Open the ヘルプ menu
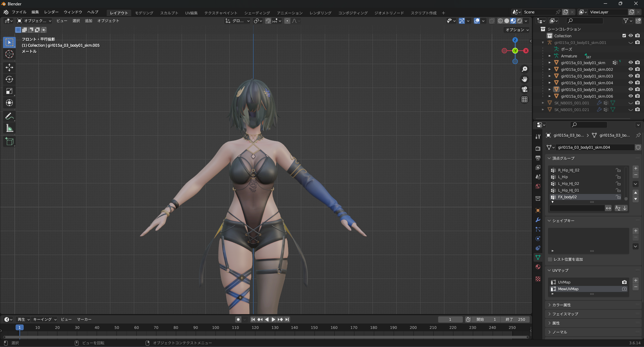This screenshot has width=644, height=347. click(x=93, y=12)
